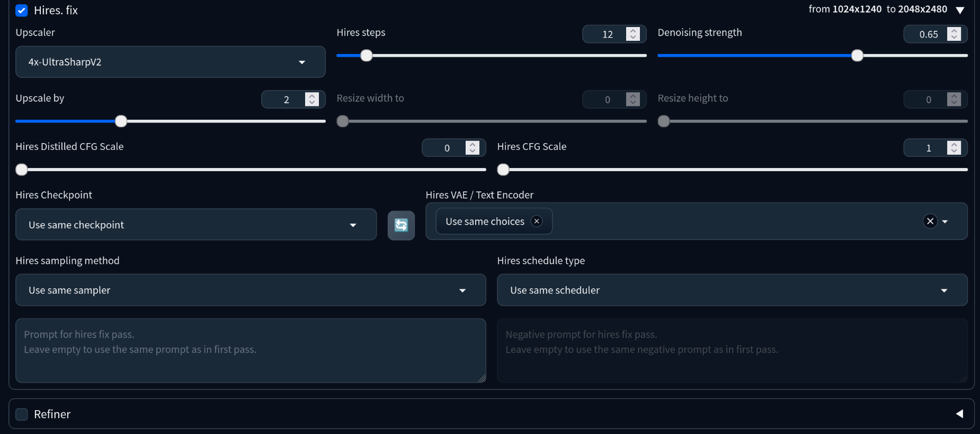The height and width of the screenshot is (434, 980).
Task: Click the 'Hires sampling method' label
Action: (x=67, y=261)
